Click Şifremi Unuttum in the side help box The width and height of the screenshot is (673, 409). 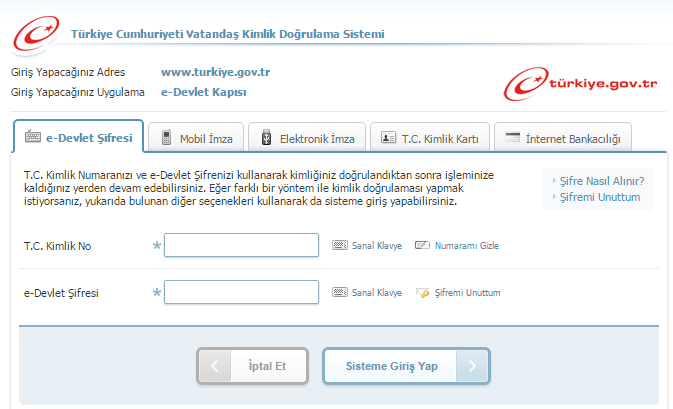[x=600, y=197]
